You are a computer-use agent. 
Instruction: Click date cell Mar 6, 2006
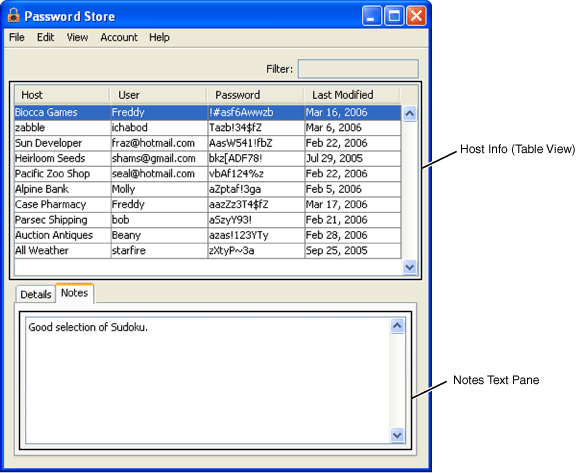[353, 128]
